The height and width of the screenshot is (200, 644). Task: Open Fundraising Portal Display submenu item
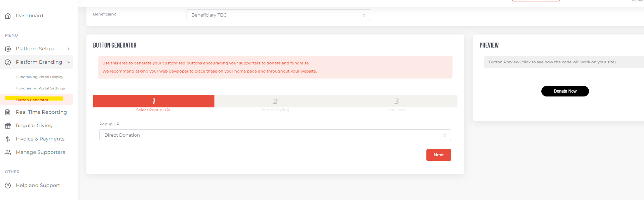pos(40,77)
